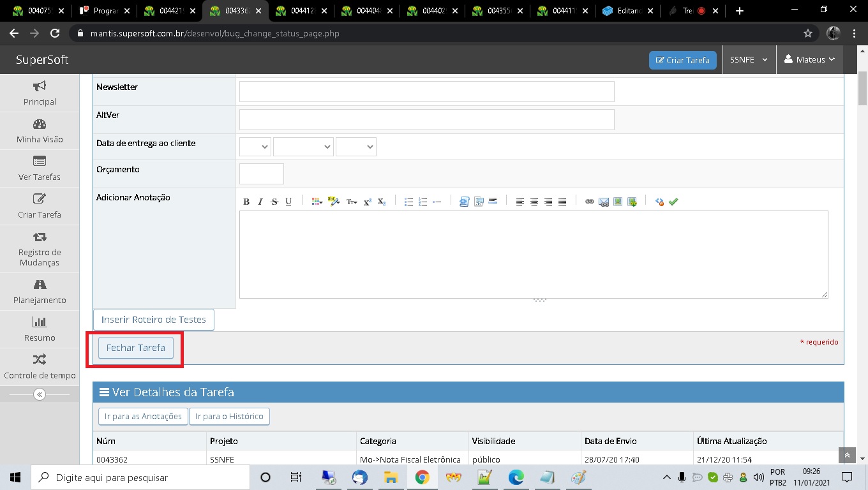
Task: Justify text with the full-justify icon
Action: (x=562, y=202)
